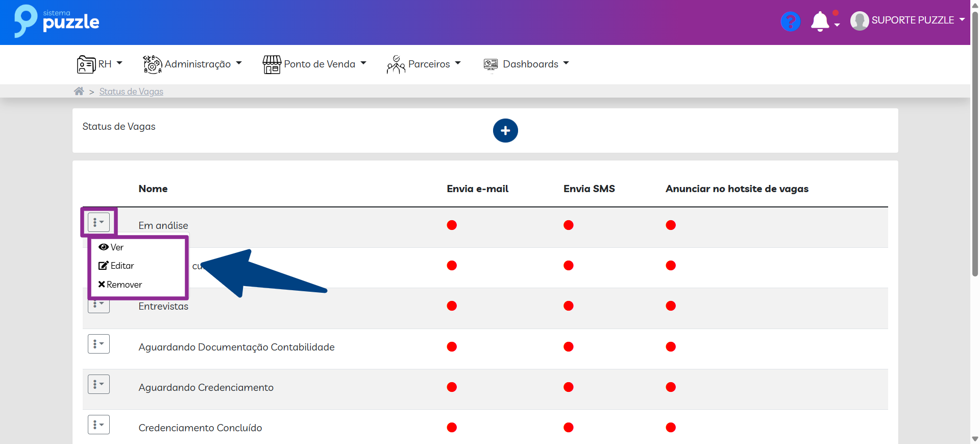
Task: Open the Dashboards menu
Action: [x=530, y=64]
